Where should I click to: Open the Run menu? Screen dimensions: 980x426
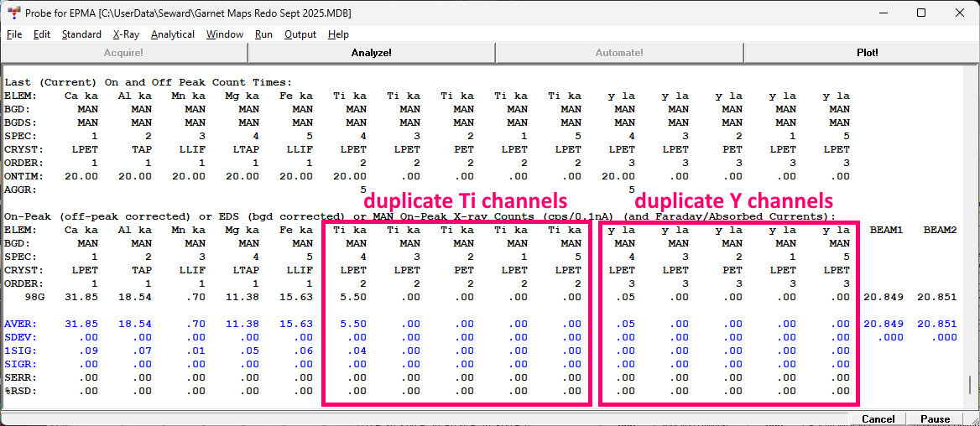point(263,34)
